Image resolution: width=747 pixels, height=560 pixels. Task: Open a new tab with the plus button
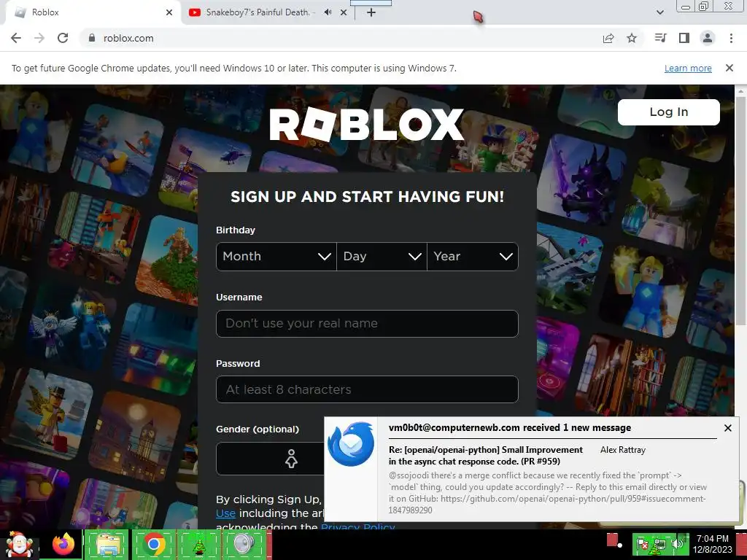371,12
